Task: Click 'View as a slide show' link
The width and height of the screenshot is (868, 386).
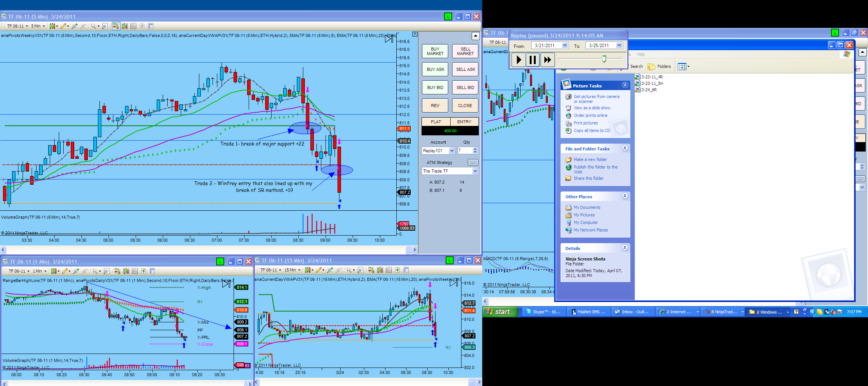Action: point(592,108)
